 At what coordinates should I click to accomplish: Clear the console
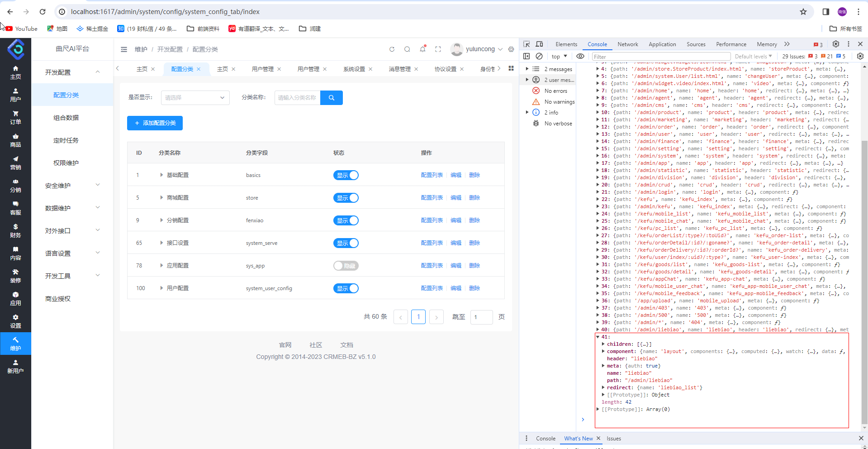[539, 56]
